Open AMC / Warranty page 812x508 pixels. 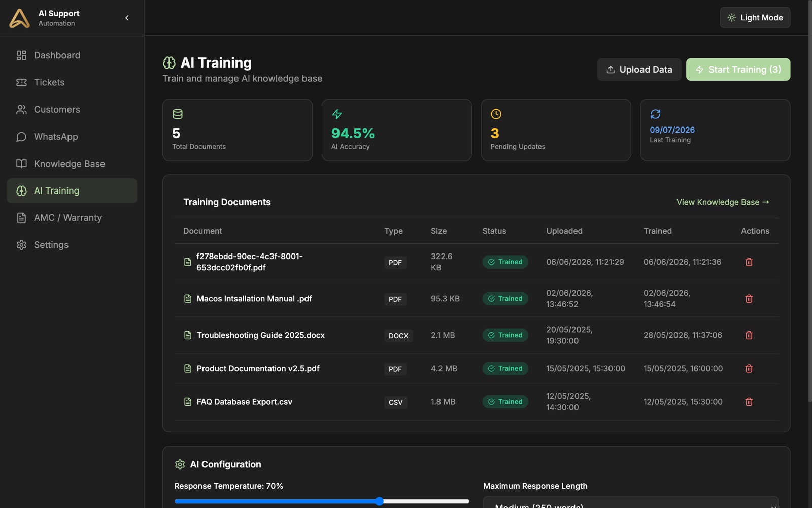click(x=72, y=218)
